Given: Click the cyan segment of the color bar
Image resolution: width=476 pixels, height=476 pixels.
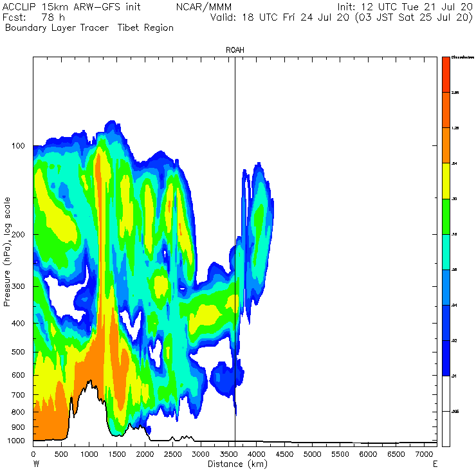Looking at the screenshot, I should [446, 252].
